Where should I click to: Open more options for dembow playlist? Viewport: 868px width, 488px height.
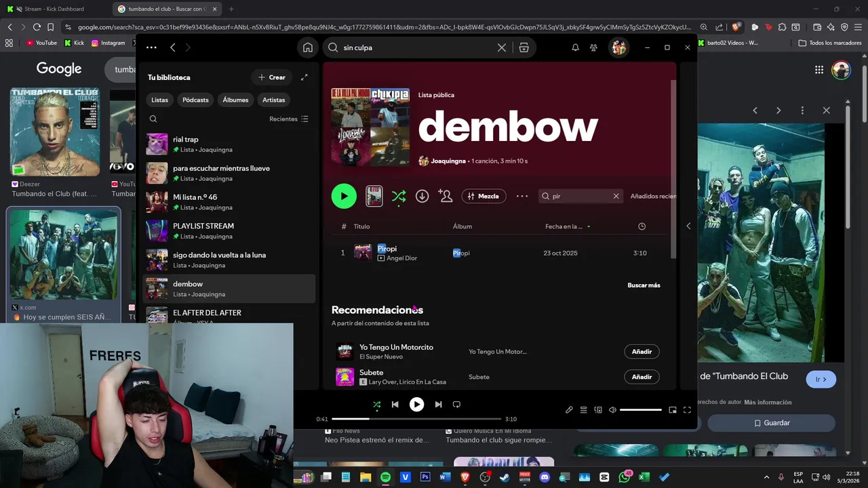coord(522,196)
